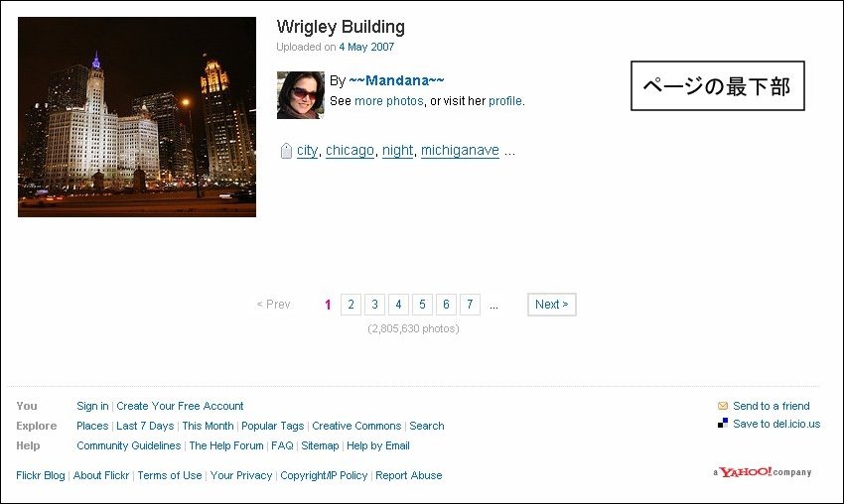This screenshot has height=504, width=844.
Task: Open the Help Forum link
Action: (x=226, y=445)
